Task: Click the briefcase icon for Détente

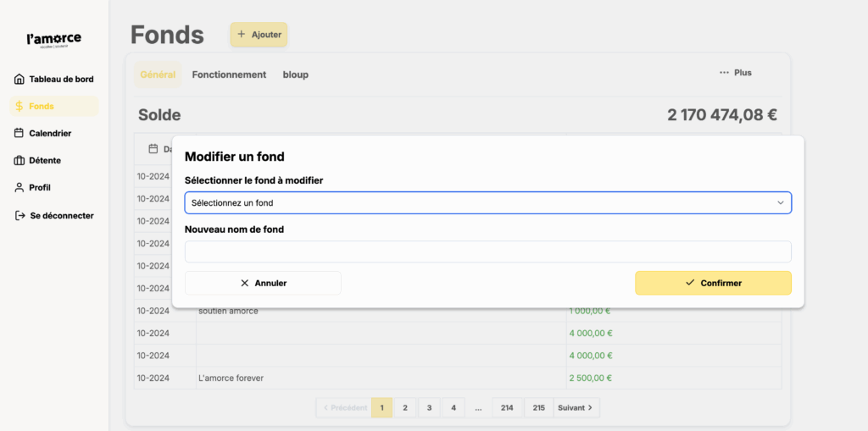Action: coord(19,160)
